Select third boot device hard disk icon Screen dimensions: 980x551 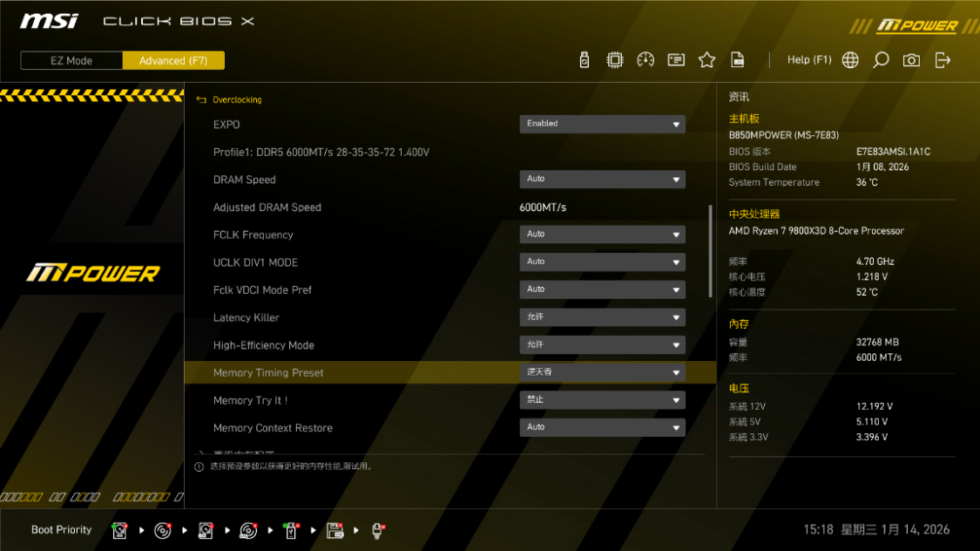click(x=206, y=530)
